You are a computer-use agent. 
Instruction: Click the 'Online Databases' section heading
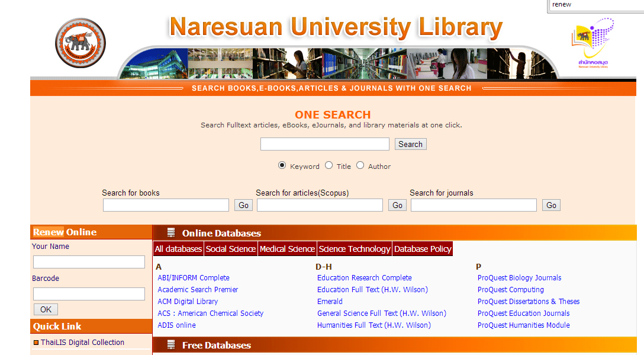[x=222, y=234]
